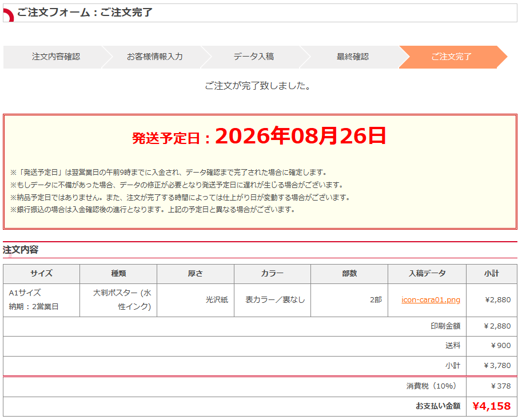Select the ご注文完了 progress step
This screenshot has height=420, width=522.
tap(452, 57)
